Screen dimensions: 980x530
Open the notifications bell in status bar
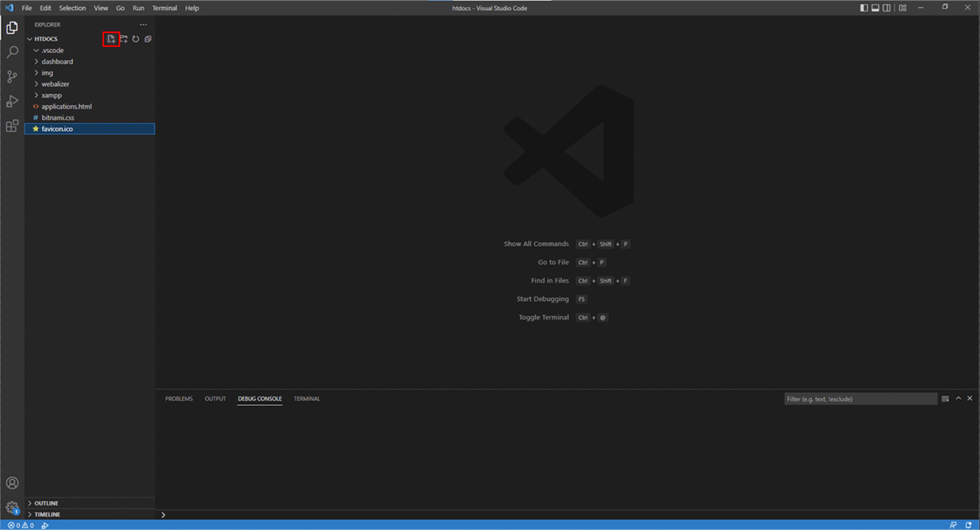(968, 525)
